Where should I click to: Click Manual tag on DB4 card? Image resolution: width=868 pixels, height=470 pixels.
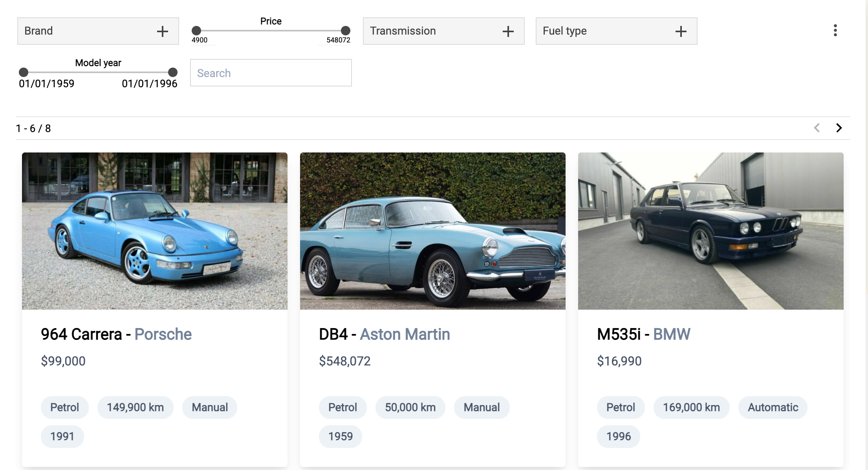(482, 408)
